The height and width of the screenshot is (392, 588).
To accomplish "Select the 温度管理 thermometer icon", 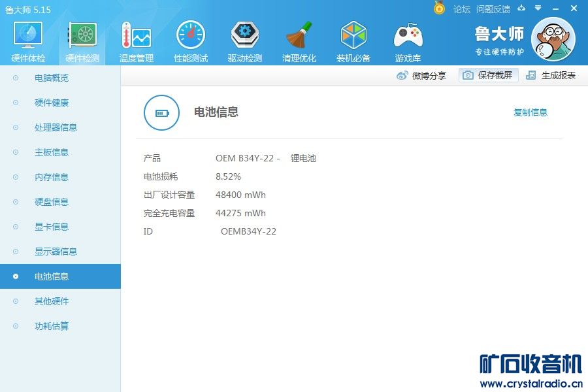I will click(x=136, y=37).
